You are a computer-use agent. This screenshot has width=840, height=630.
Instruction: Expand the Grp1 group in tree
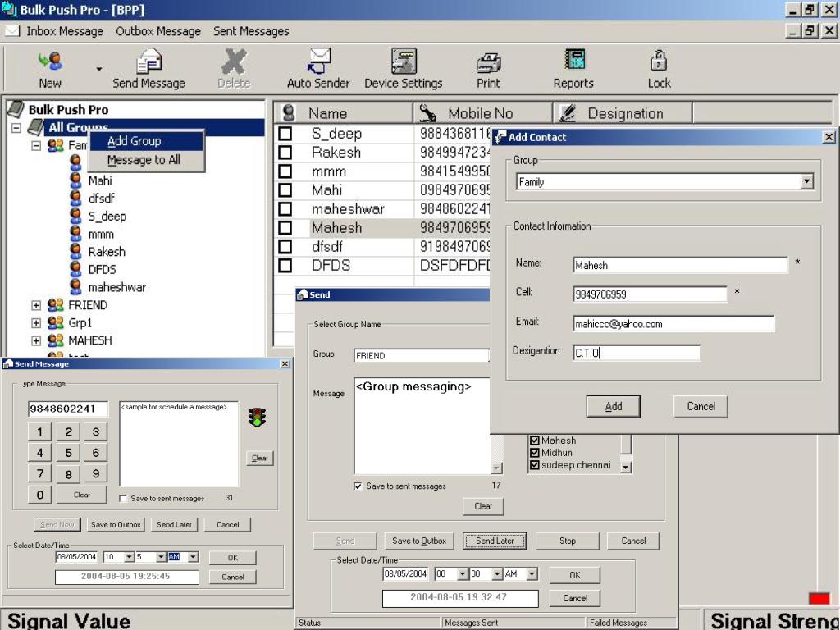coord(36,323)
